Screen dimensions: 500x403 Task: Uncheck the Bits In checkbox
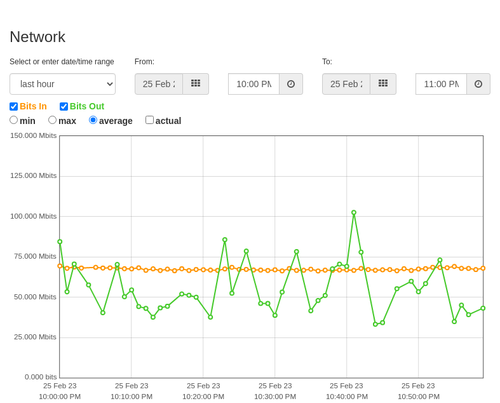click(x=14, y=106)
